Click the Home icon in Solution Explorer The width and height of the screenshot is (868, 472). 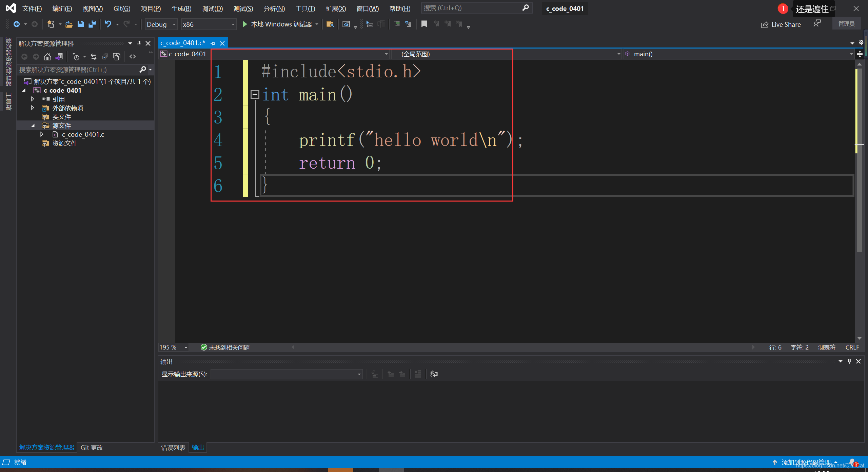coord(47,57)
